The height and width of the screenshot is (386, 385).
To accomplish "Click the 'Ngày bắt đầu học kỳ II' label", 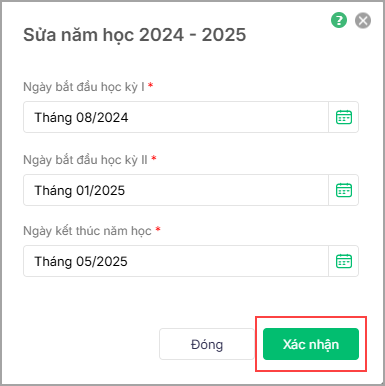I will [x=85, y=160].
